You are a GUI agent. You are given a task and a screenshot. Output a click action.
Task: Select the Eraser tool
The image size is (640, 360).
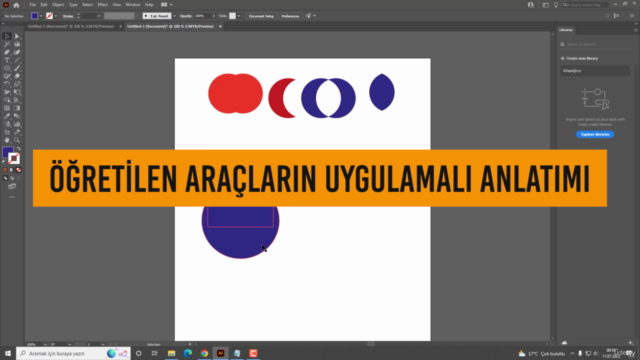point(17,76)
